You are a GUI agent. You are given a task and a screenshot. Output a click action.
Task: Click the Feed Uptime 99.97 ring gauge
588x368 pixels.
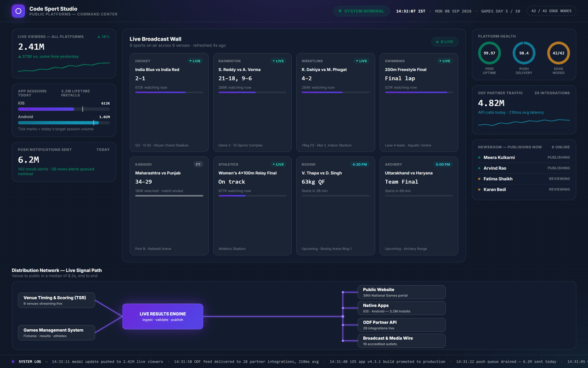[490, 53]
